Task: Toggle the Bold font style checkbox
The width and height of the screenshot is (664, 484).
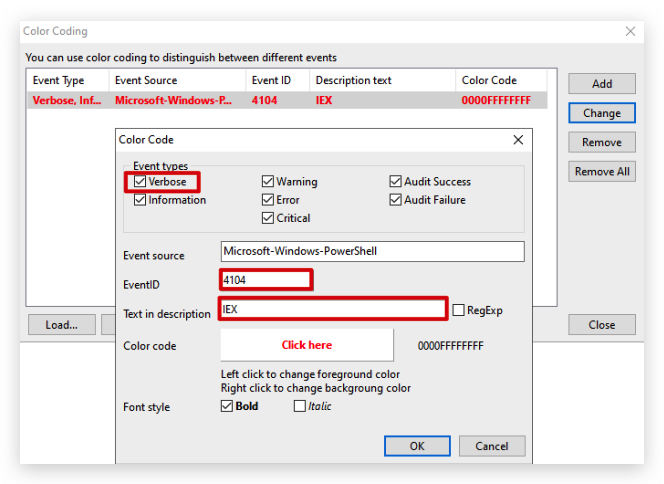Action: pyautogui.click(x=227, y=406)
